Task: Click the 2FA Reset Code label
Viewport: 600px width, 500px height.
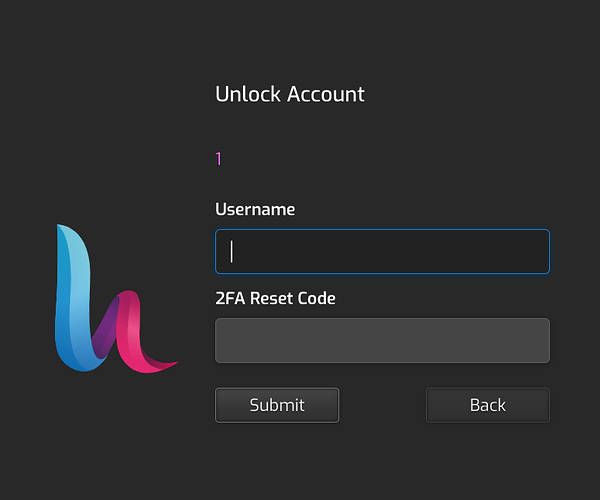Action: coord(275,298)
